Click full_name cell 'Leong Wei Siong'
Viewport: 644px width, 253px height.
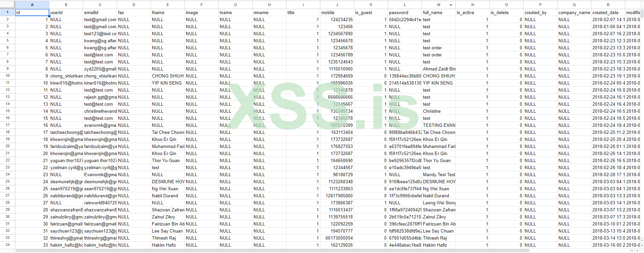pyautogui.click(x=439, y=203)
